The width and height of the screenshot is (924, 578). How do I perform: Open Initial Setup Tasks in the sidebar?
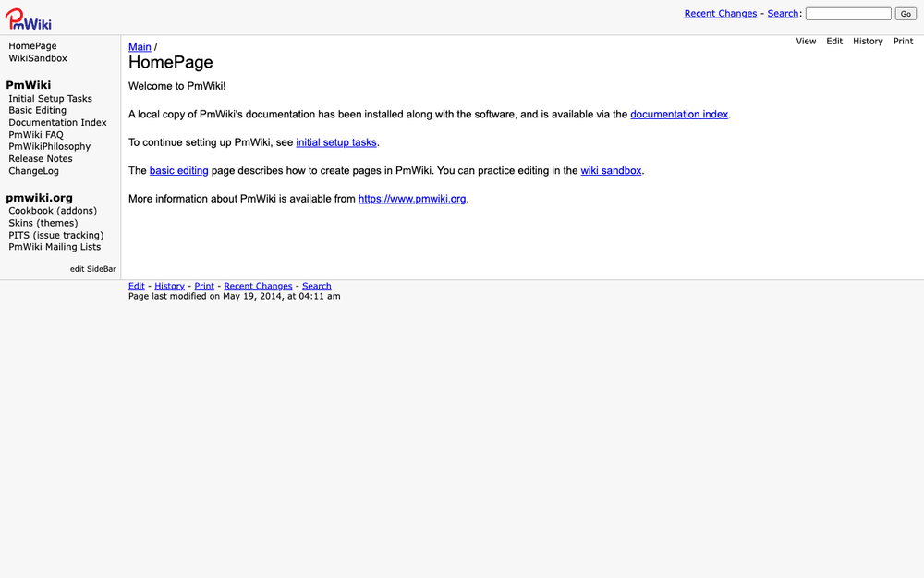tap(50, 99)
